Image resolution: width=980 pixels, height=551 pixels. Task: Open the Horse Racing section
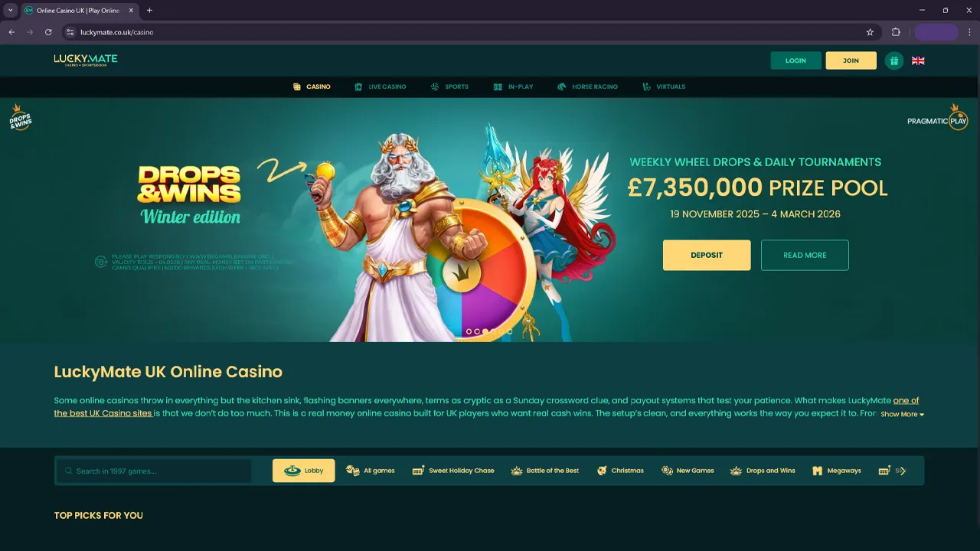(x=588, y=86)
